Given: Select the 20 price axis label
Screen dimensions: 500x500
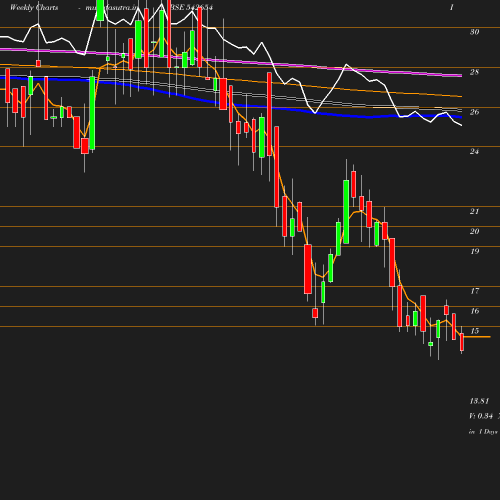Looking at the screenshot, I should 474,231.
